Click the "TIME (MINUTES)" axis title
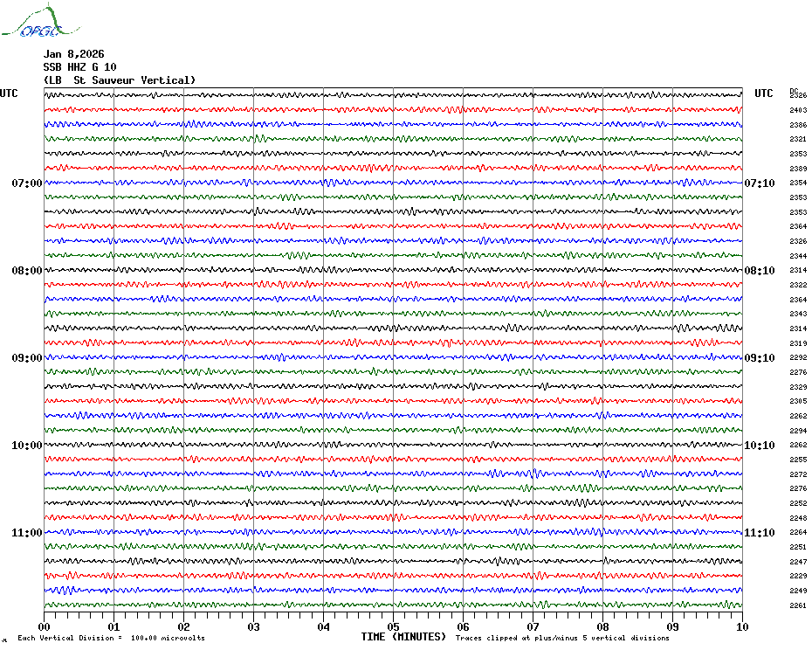 pos(403,637)
